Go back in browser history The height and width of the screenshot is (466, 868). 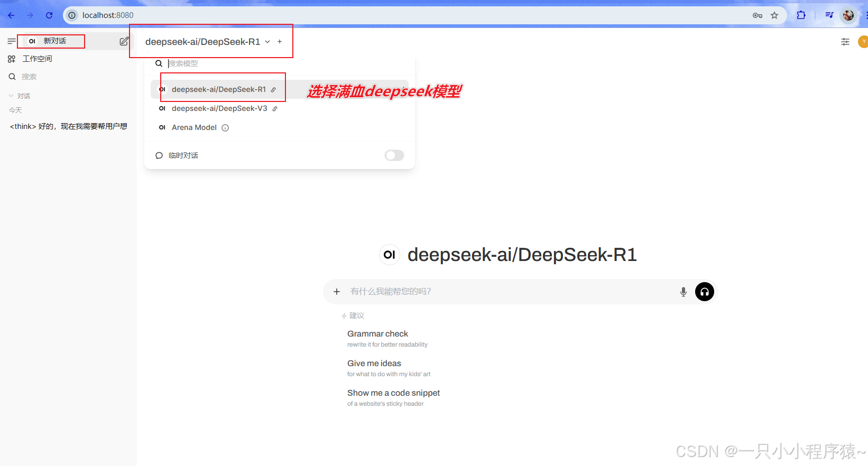point(11,15)
